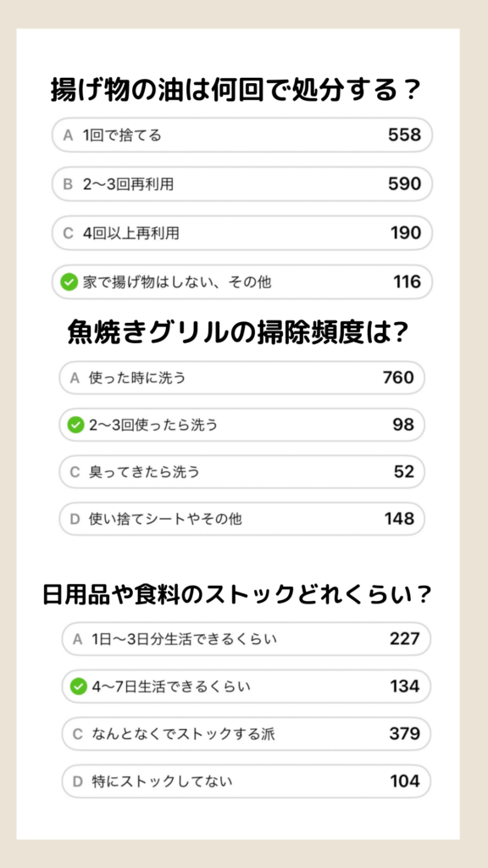Click green checkmark beside 4〜7日生活できるくらい
The image size is (488, 868).
coord(79,687)
